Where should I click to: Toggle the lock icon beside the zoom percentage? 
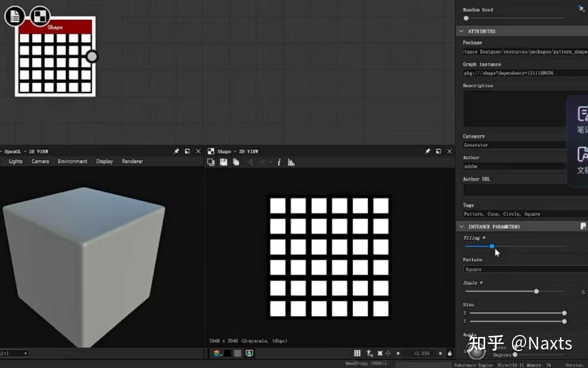(450, 353)
